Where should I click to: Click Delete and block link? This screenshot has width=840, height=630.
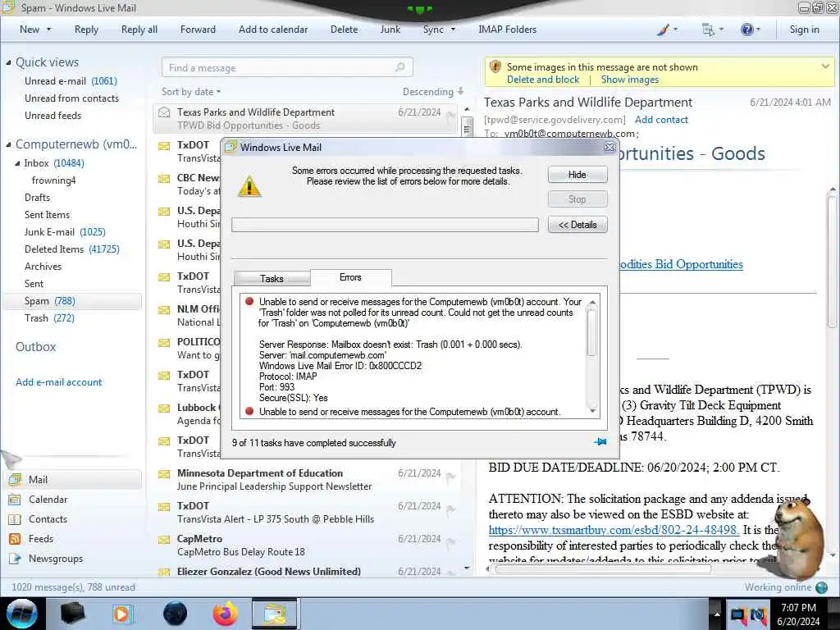click(543, 80)
